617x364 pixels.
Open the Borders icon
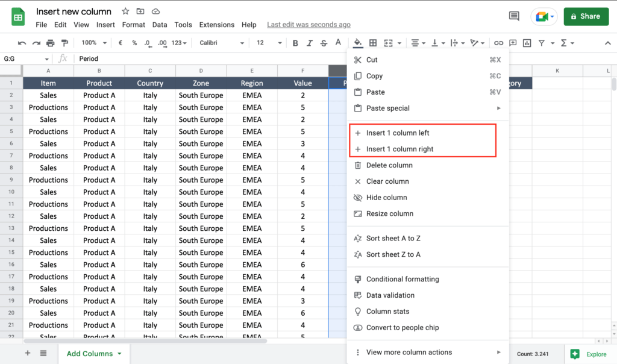coord(373,43)
